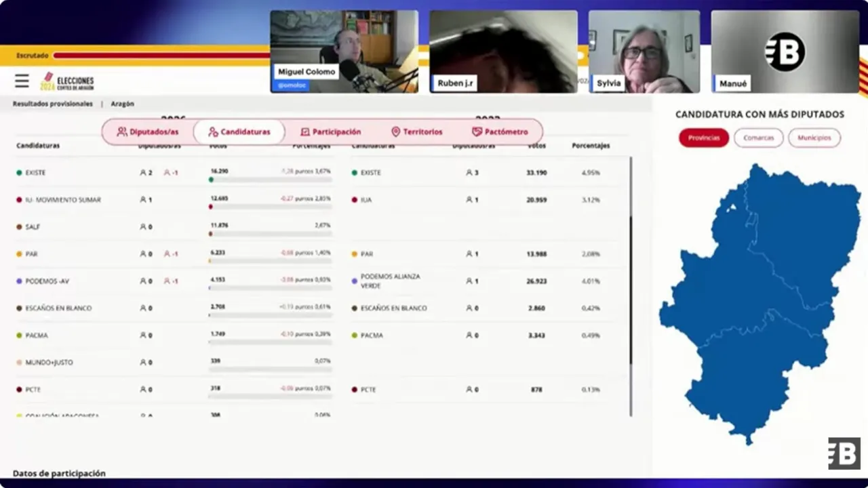Click the 33.190 votes value
The image size is (868, 488).
click(x=536, y=173)
